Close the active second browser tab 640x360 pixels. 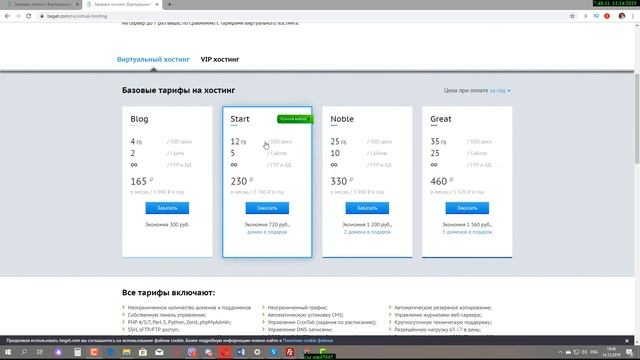(156, 4)
